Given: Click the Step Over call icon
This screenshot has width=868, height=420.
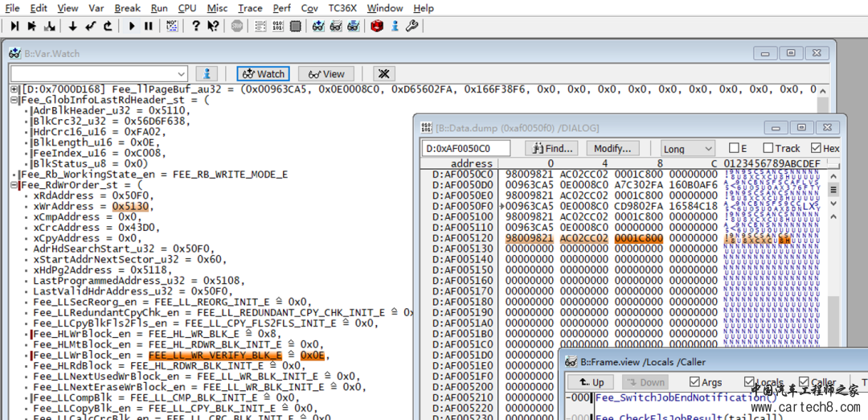Looking at the screenshot, I should (x=32, y=26).
